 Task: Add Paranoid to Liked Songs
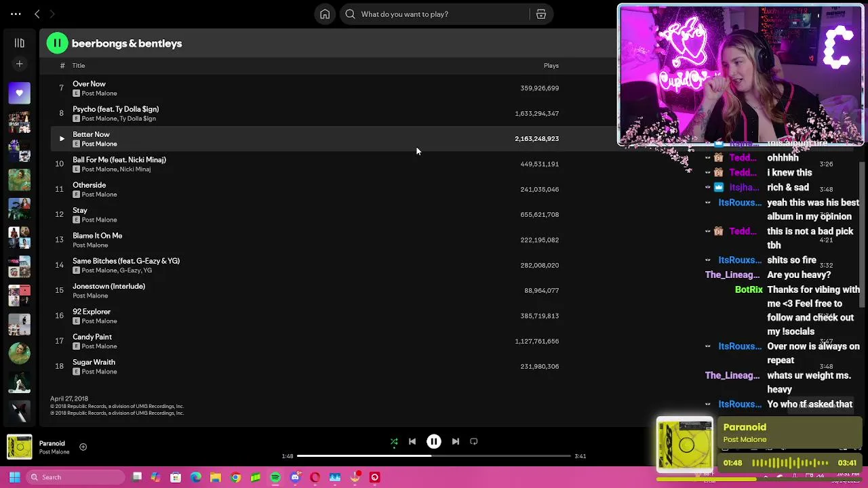[x=83, y=447]
